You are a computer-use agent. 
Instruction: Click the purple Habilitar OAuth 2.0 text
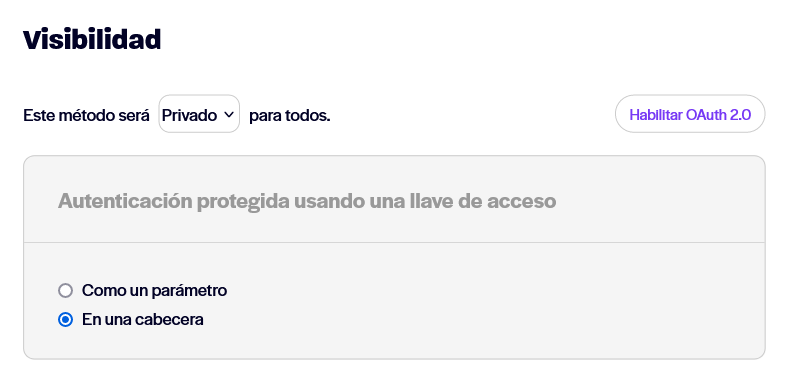point(690,115)
